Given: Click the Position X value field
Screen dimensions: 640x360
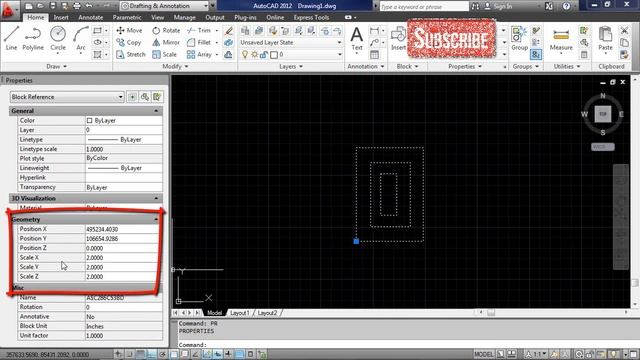Looking at the screenshot, I should (124, 229).
